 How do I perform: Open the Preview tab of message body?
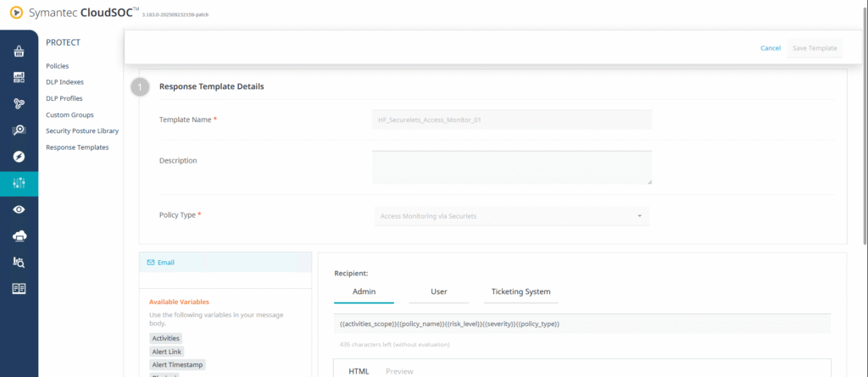pyautogui.click(x=399, y=371)
